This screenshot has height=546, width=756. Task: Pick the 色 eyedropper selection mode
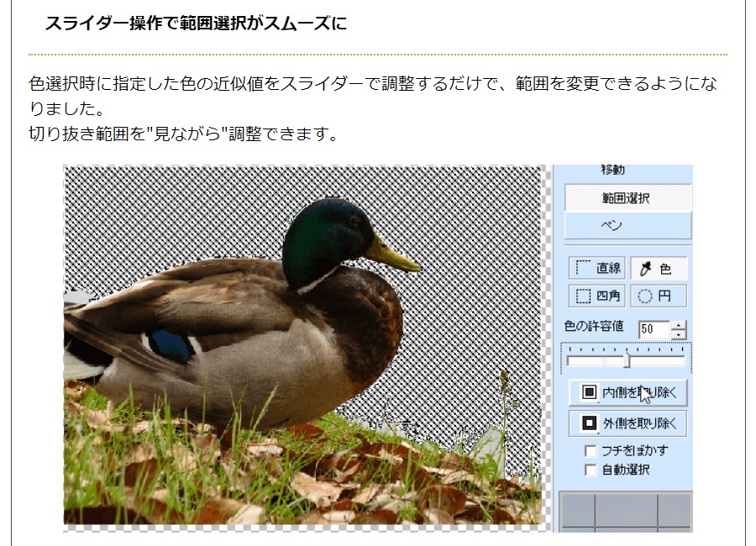[x=659, y=268]
